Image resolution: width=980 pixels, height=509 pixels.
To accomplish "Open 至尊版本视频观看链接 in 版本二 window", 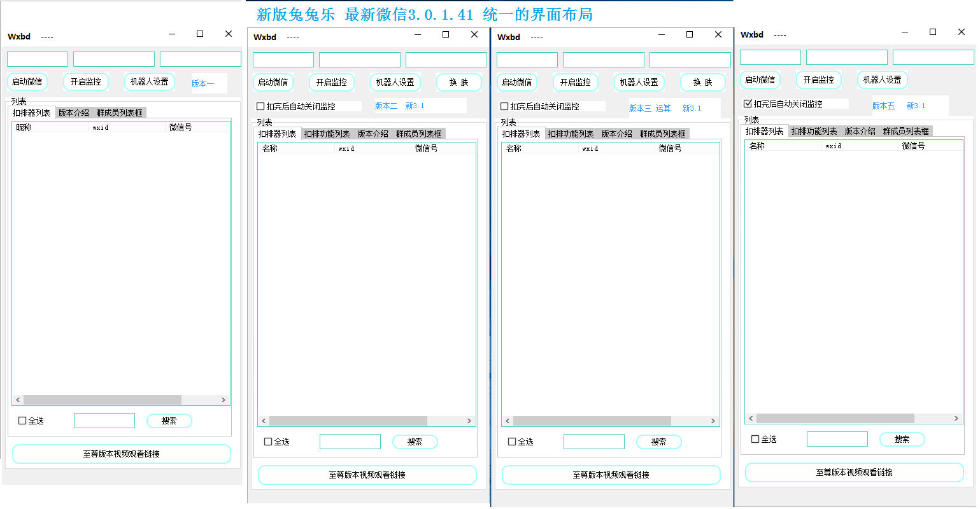I will pos(367,475).
